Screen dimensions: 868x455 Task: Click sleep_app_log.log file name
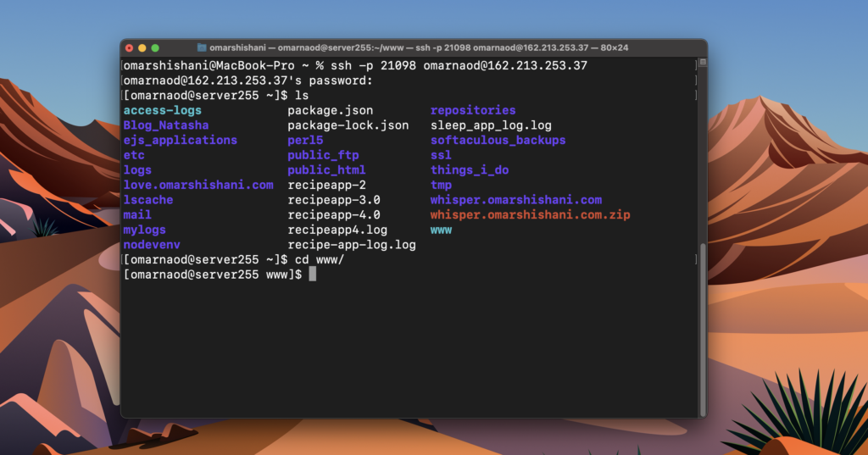[491, 125]
